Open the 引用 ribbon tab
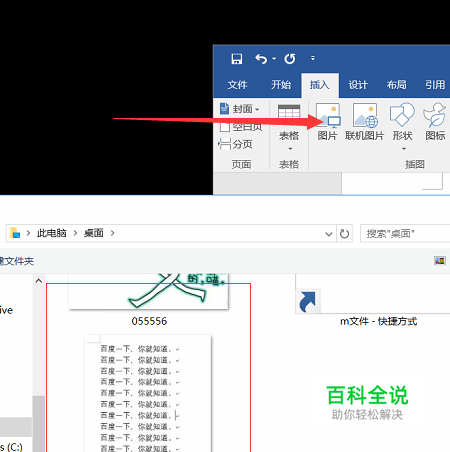450x452 pixels. click(x=435, y=85)
